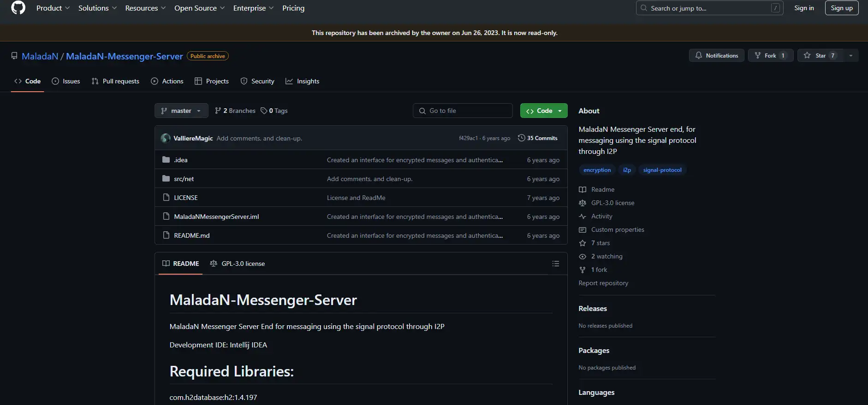868x405 pixels.
Task: Open the Product menu
Action: coord(53,8)
